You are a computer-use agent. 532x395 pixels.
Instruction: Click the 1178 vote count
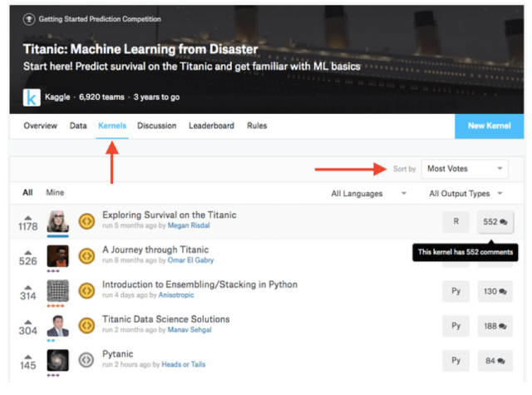(x=28, y=226)
